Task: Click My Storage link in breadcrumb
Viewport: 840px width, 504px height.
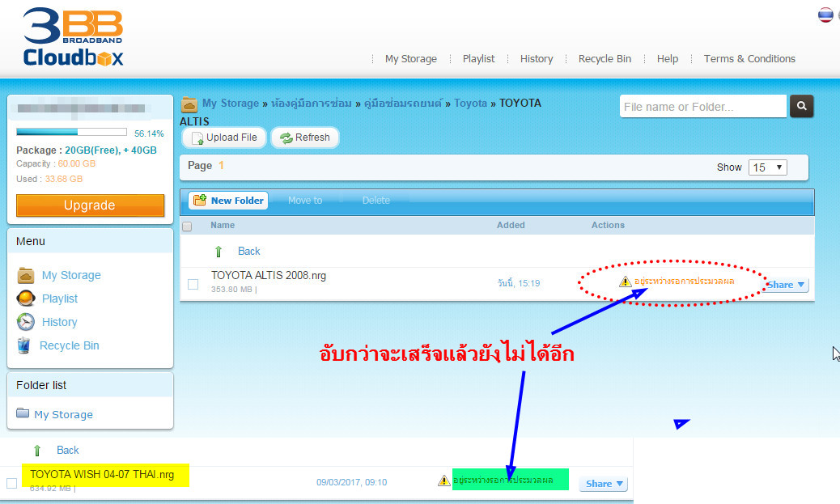Action: (x=231, y=104)
